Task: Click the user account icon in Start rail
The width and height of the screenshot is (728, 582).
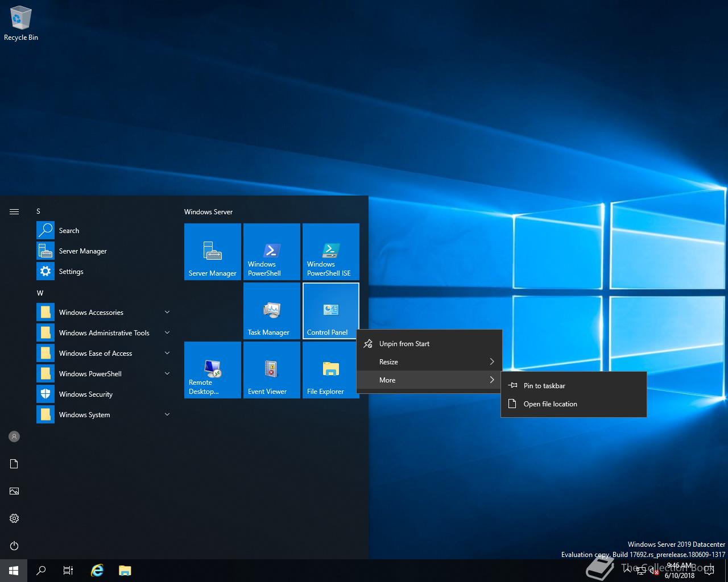Action: click(x=14, y=436)
